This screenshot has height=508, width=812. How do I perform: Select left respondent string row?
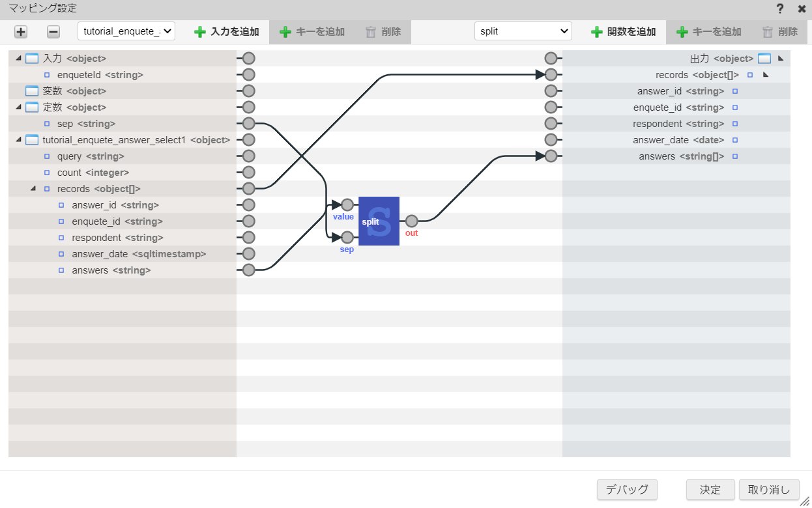[x=123, y=238]
